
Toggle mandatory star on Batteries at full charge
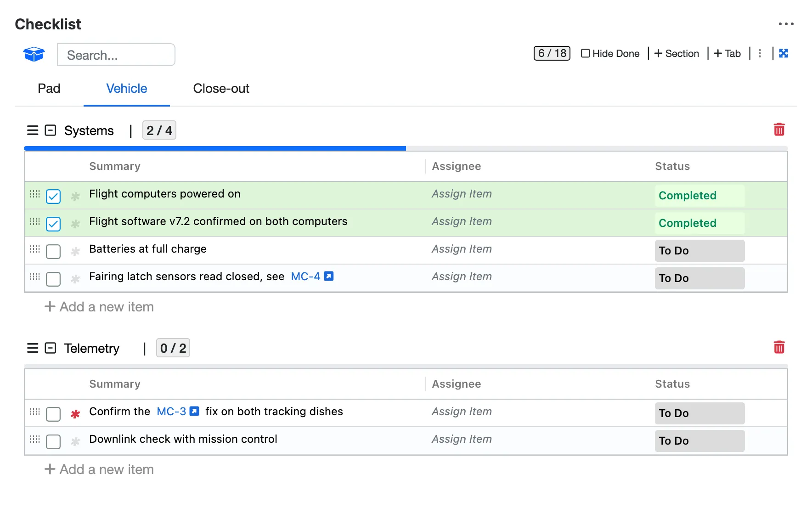[x=75, y=251]
